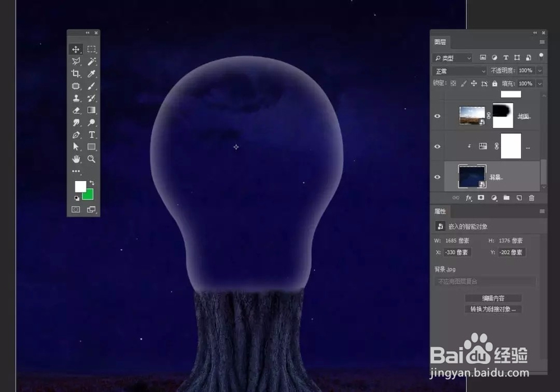
Task: Toggle the layer filtering switch
Action: click(541, 57)
